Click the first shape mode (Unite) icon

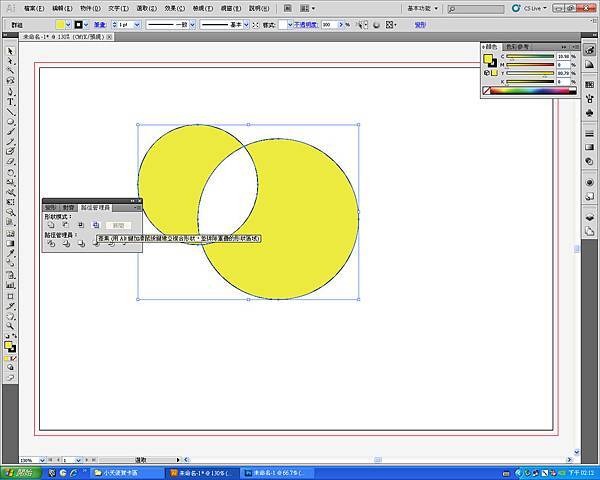click(x=50, y=226)
